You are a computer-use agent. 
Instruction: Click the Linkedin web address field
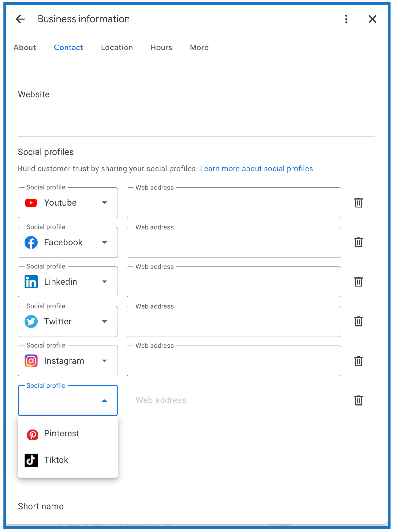(234, 282)
